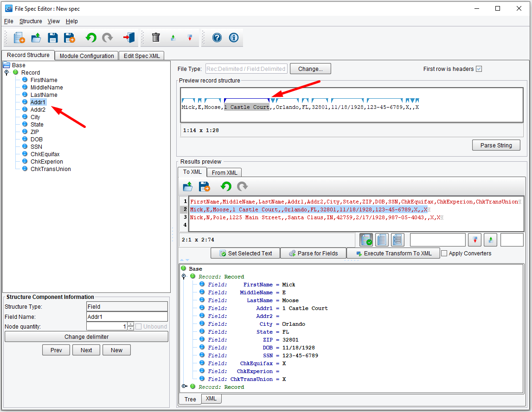Screen dimensions: 532x412
Task: Switch to the Module Configuration tab
Action: point(87,56)
